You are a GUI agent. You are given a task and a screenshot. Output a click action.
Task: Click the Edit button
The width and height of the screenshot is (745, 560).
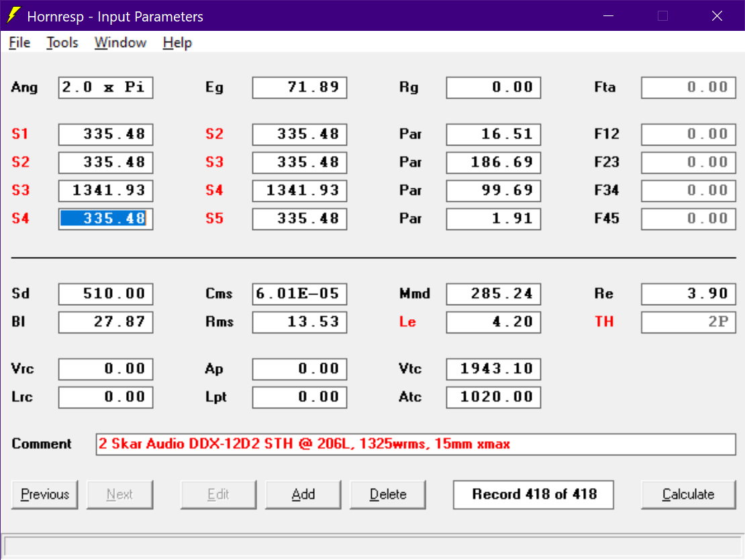coord(218,494)
